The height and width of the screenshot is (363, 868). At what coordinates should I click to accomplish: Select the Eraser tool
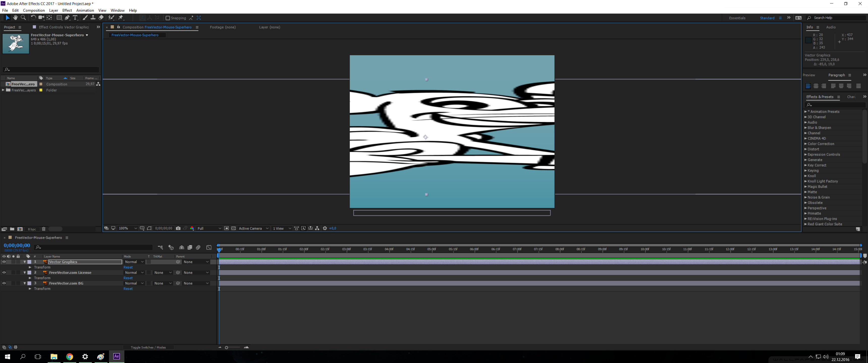pyautogui.click(x=101, y=17)
